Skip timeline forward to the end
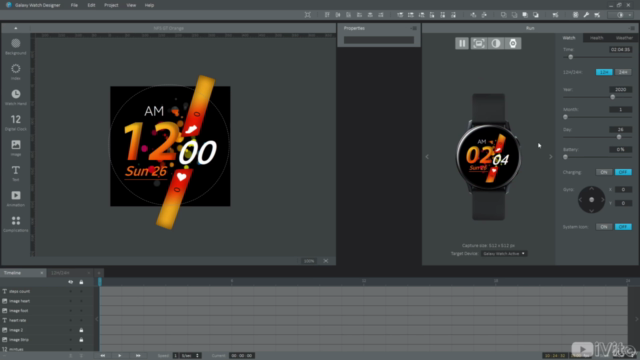The image size is (640, 360). [138, 356]
